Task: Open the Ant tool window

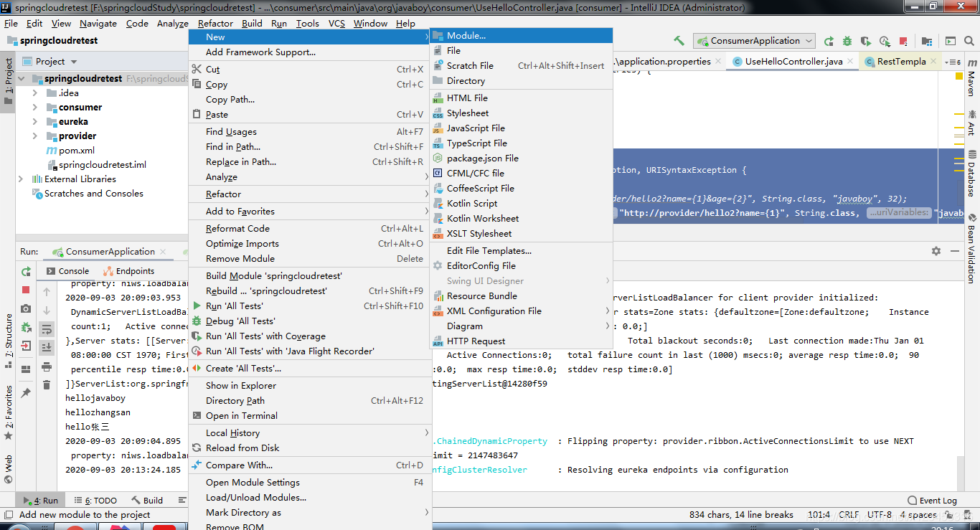Action: 971,122
